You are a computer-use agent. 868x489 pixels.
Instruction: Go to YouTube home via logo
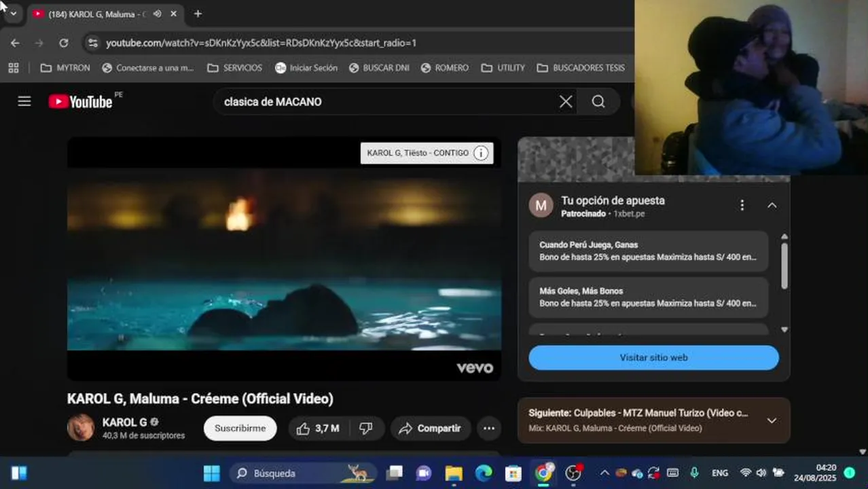click(80, 101)
